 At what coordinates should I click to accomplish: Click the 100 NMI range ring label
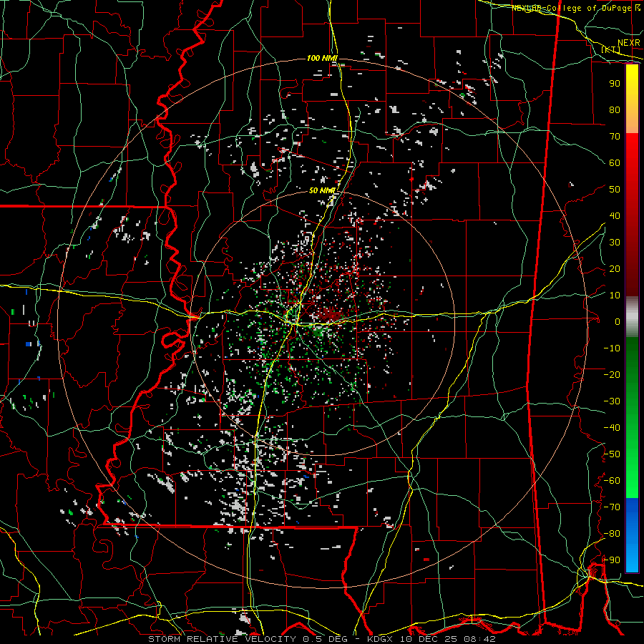point(322,59)
